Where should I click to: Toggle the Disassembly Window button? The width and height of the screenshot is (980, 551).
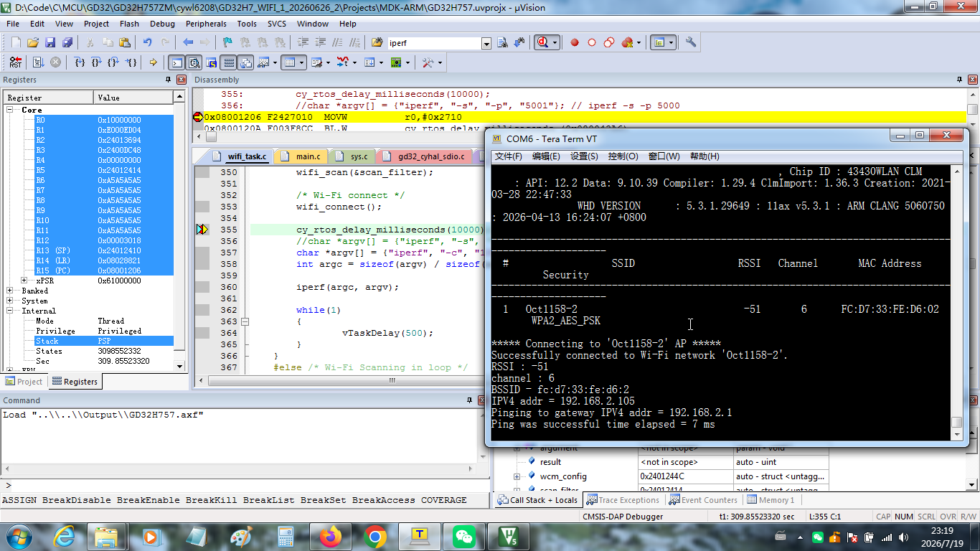click(194, 62)
